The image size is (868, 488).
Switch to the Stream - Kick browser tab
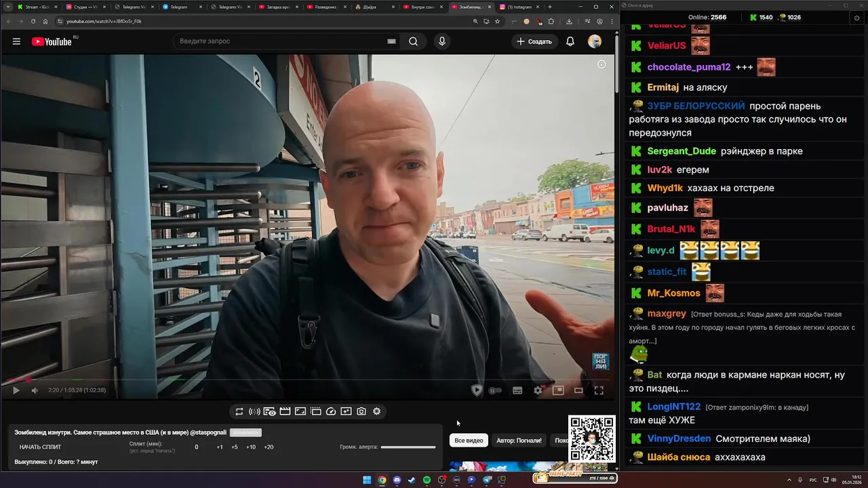(x=37, y=7)
